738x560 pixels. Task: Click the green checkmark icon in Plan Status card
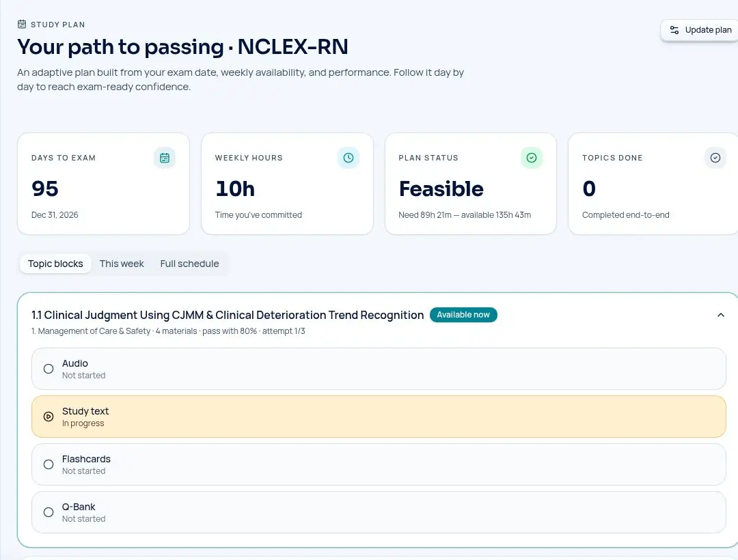pos(532,158)
